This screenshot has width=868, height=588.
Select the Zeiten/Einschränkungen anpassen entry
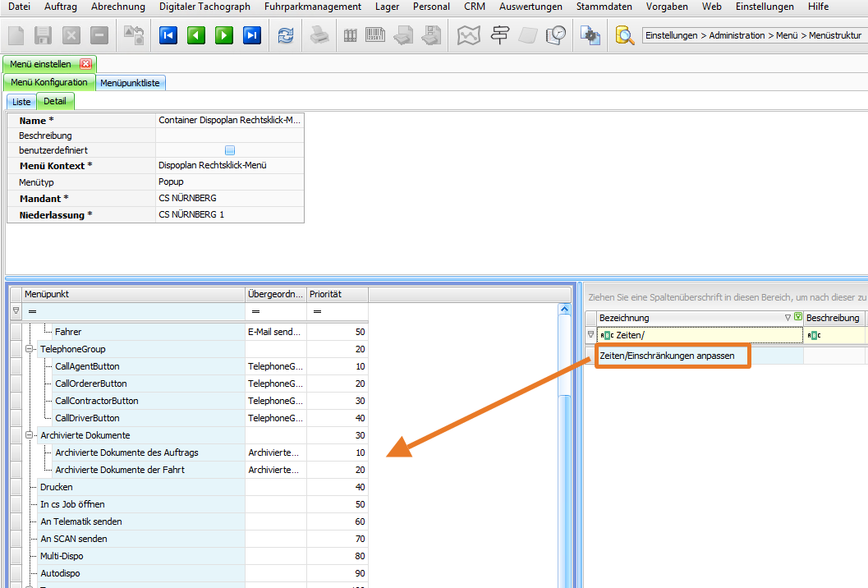(x=667, y=356)
